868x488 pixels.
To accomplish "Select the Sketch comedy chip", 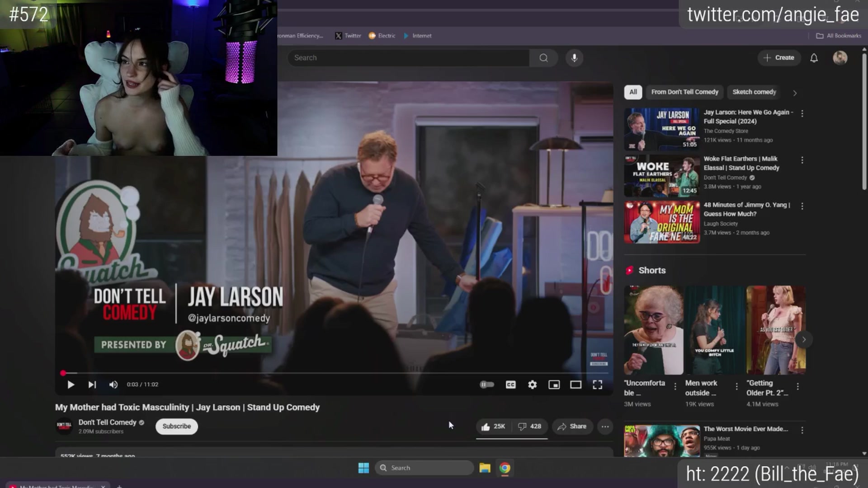I will (754, 92).
